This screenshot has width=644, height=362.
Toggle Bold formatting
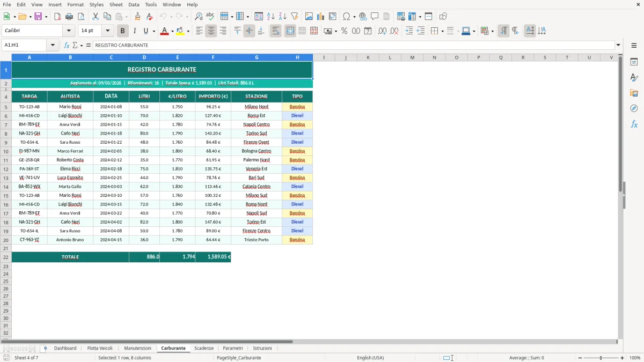click(x=123, y=31)
